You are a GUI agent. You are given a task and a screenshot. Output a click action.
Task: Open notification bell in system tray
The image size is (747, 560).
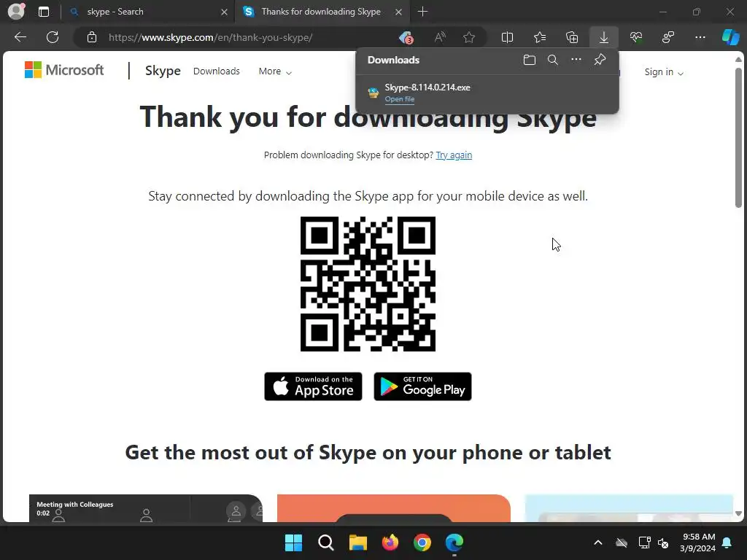pos(727,542)
